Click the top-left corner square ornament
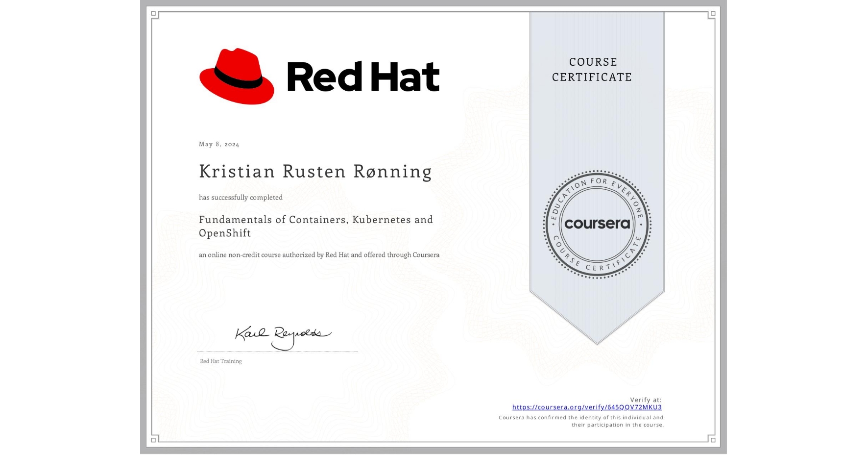Viewport: 868px width, 455px height. coord(154,12)
